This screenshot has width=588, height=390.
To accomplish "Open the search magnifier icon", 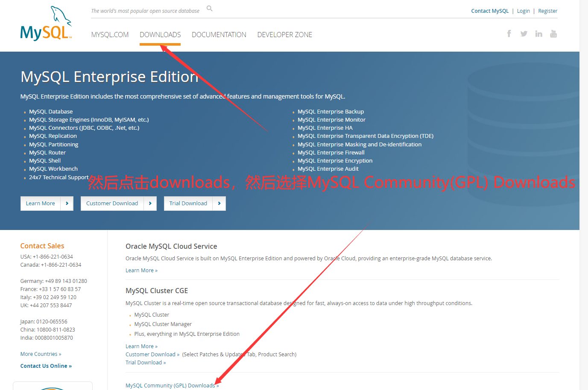I will click(x=210, y=9).
